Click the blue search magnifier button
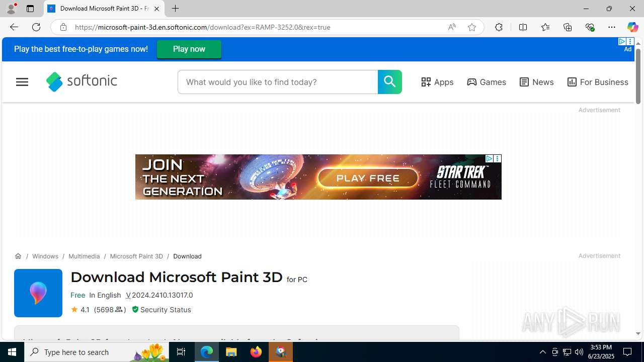644x362 pixels. click(x=390, y=82)
